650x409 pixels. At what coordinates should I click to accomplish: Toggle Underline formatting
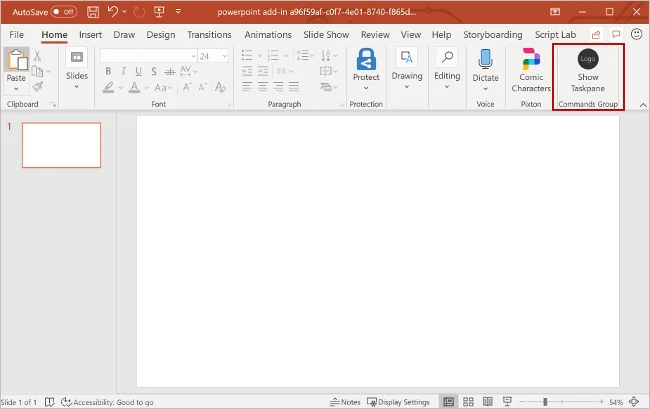pyautogui.click(x=138, y=71)
